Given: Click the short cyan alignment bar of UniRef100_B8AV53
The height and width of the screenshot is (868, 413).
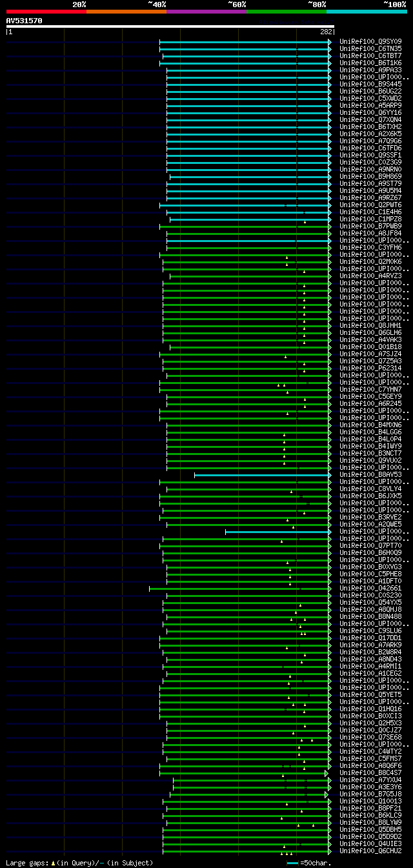Looking at the screenshot, I should (x=263, y=475).
